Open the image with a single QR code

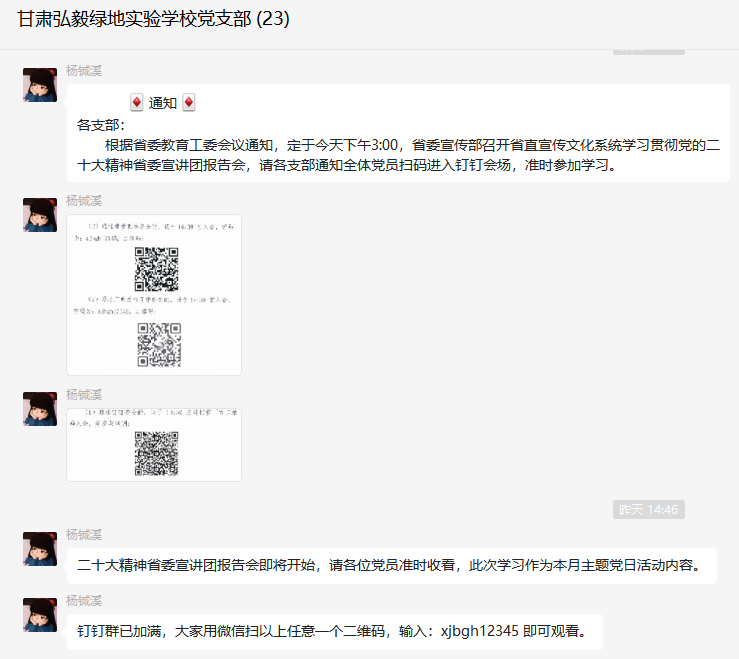(x=154, y=445)
